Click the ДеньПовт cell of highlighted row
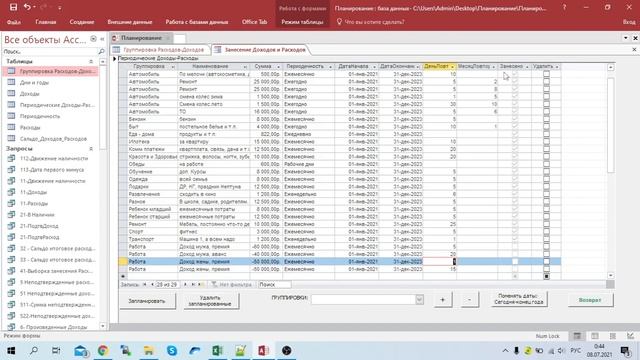640x360 pixels. (x=440, y=262)
